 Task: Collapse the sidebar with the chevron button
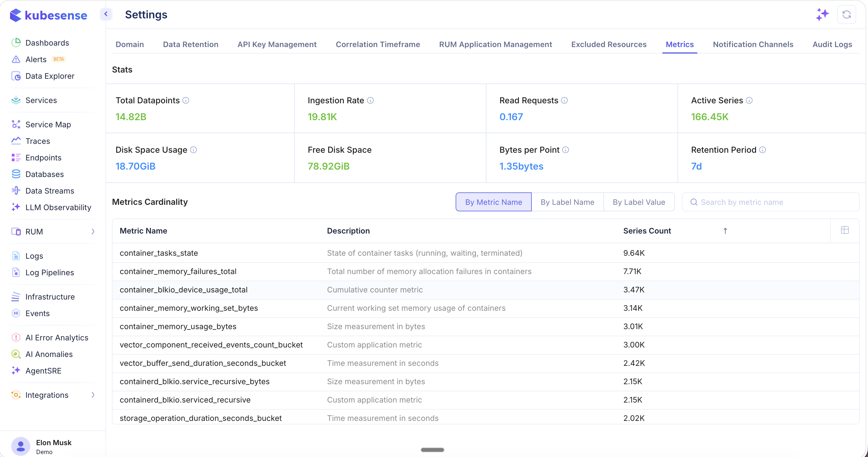coord(106,14)
